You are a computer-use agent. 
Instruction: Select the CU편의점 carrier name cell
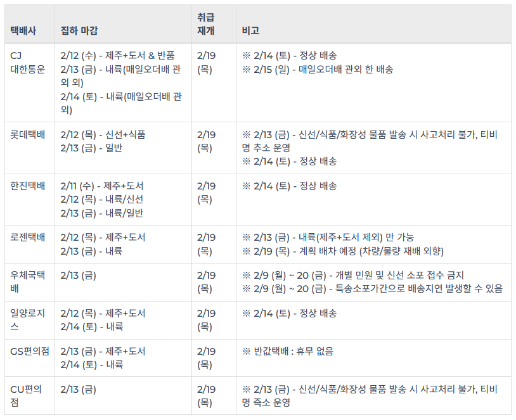27,396
